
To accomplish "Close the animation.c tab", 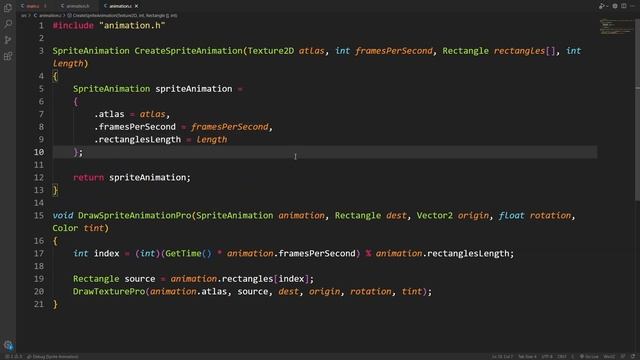I will point(136,6).
